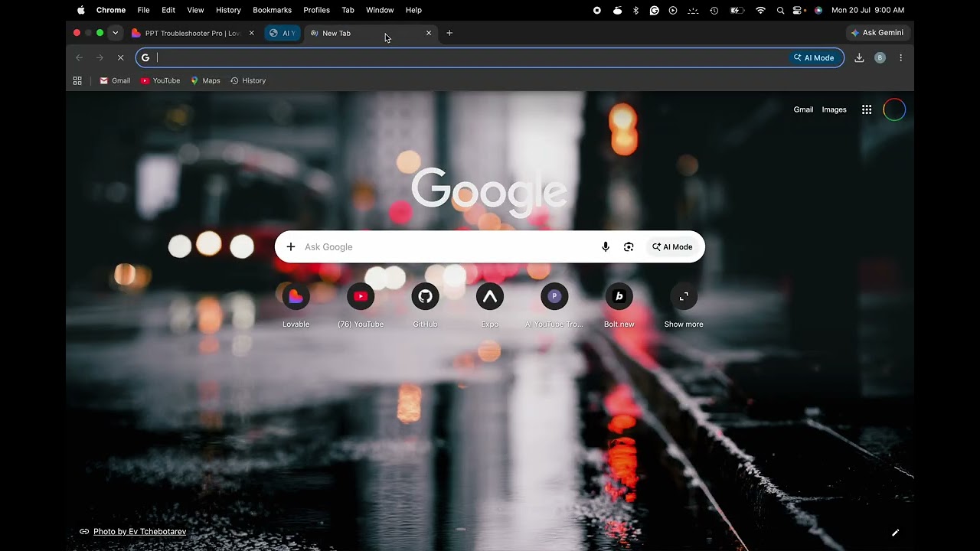Screen dimensions: 980x551
Task: Click the date and time in the menu bar
Action: 867,10
